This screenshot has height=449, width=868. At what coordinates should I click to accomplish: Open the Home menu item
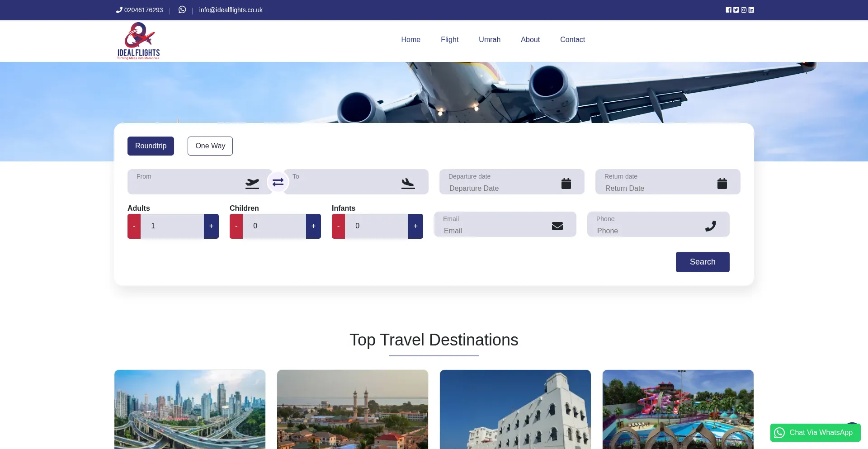[x=410, y=40]
